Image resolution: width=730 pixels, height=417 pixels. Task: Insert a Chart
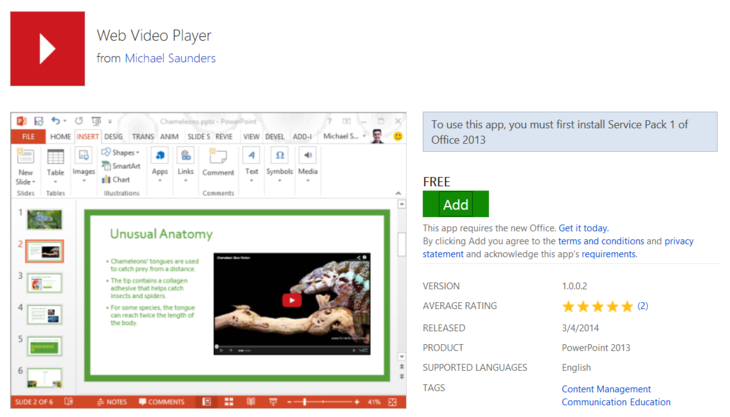[116, 179]
